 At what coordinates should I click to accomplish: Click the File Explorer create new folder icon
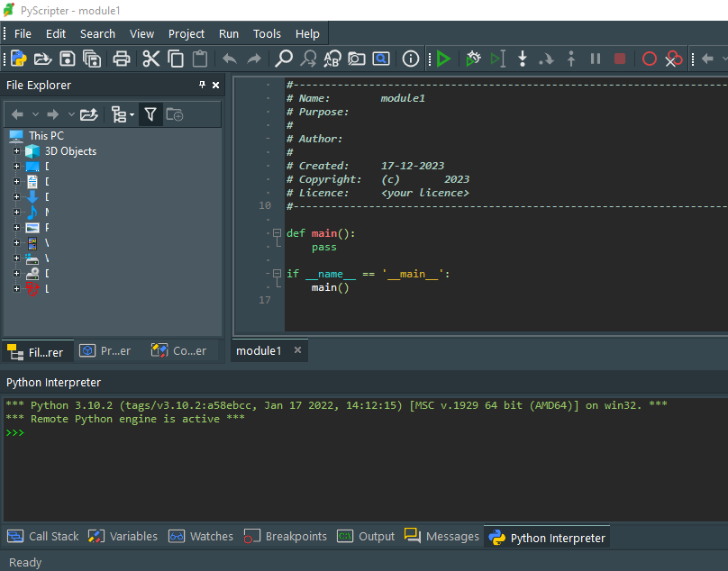point(175,114)
